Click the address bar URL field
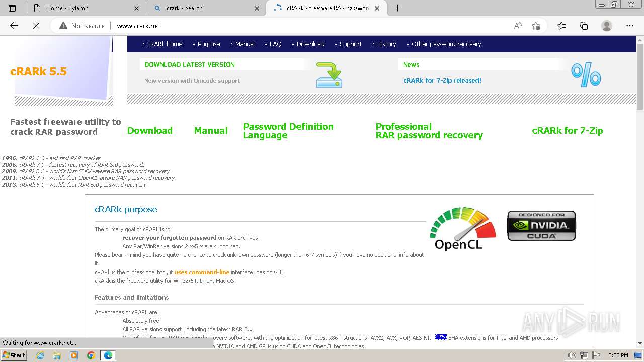The height and width of the screenshot is (362, 644). (312, 26)
